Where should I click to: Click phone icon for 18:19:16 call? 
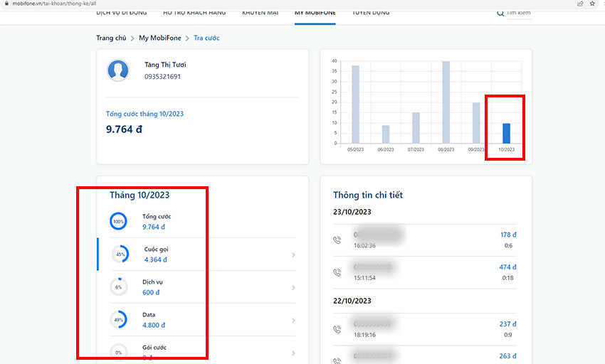click(x=337, y=329)
